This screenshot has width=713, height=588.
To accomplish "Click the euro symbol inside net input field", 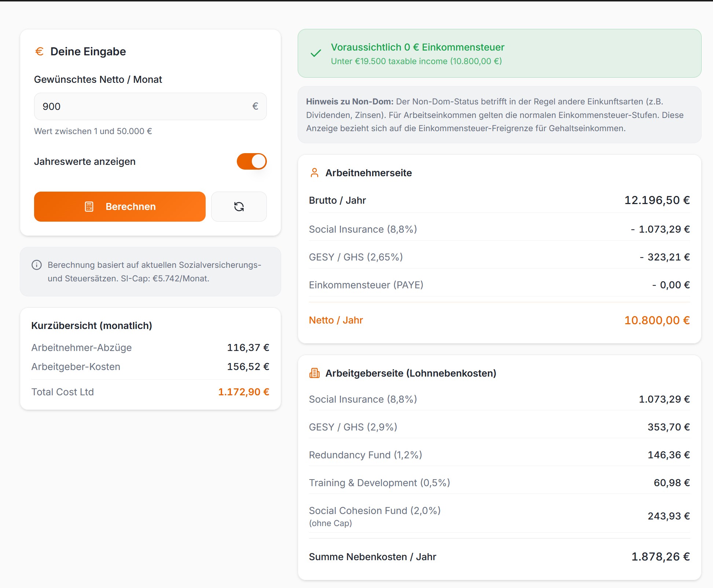I will pyautogui.click(x=255, y=106).
